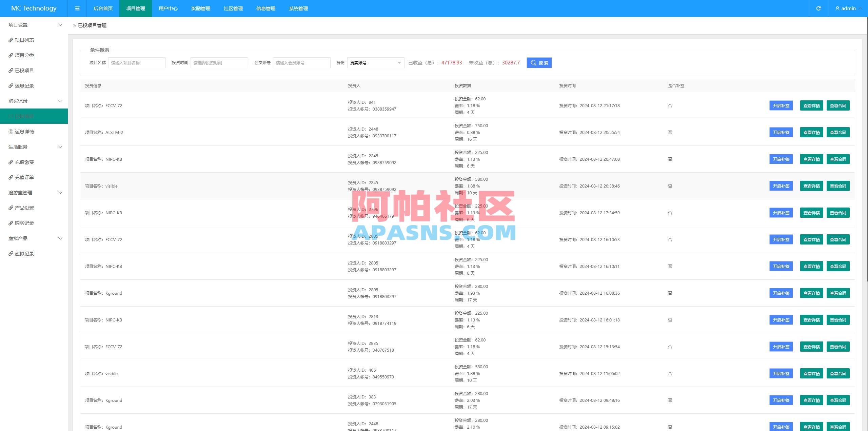
Task: Switch to the 用户中心 tab
Action: click(168, 8)
